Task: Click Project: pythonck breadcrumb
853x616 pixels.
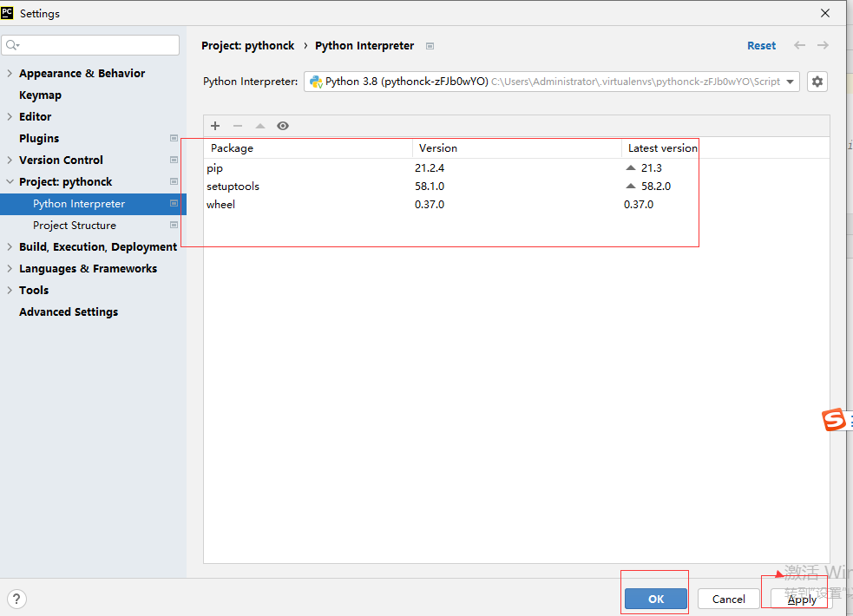Action: coord(247,46)
